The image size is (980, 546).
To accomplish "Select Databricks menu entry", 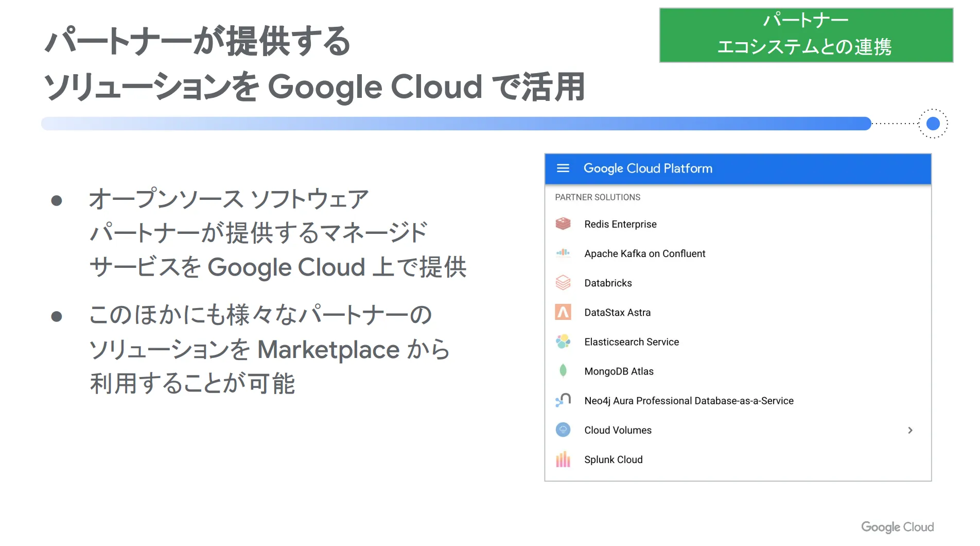I will click(x=738, y=283).
